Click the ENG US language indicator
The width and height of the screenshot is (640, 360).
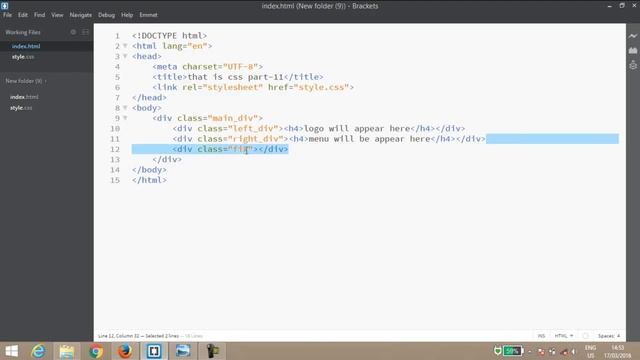pos(590,351)
